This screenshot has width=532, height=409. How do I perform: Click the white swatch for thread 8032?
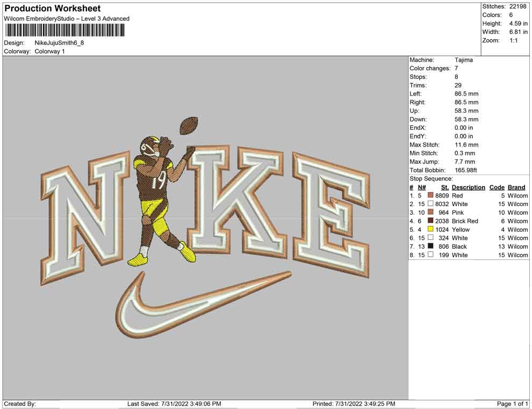tap(430, 203)
